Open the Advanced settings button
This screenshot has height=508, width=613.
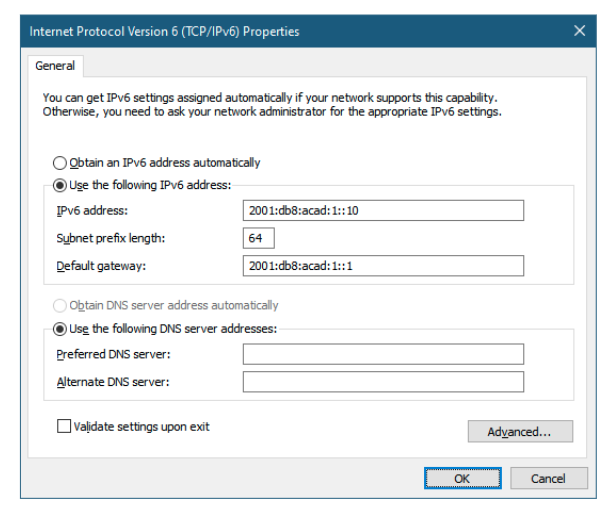click(520, 432)
